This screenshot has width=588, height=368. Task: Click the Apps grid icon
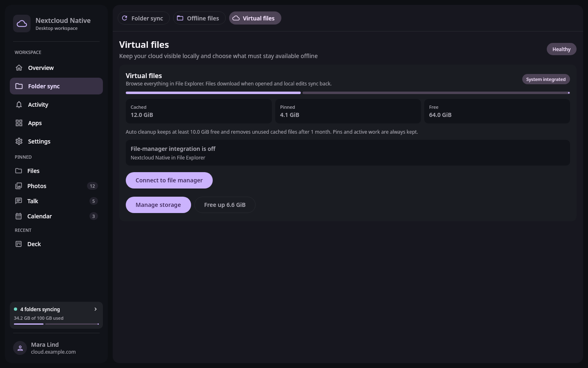coord(19,123)
